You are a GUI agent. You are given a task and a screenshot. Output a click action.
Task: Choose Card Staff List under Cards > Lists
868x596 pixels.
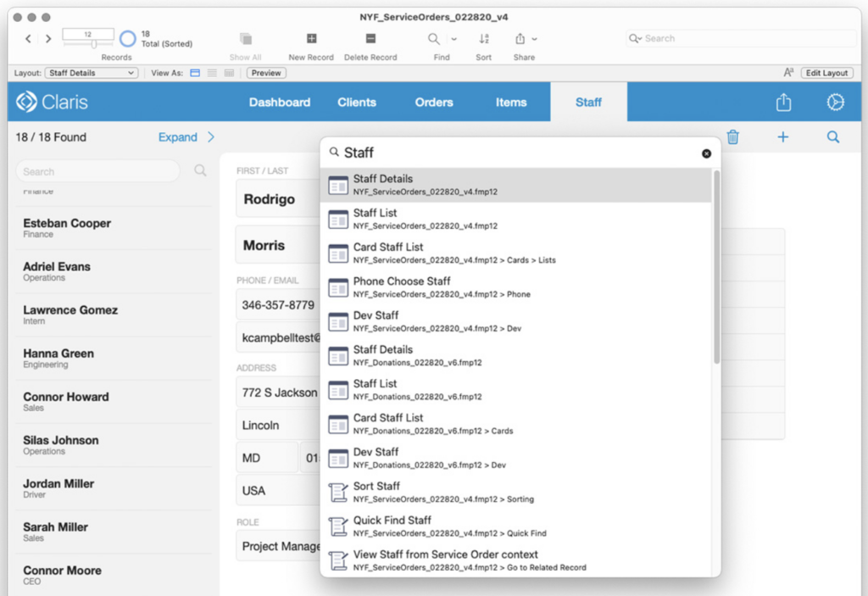pos(516,253)
